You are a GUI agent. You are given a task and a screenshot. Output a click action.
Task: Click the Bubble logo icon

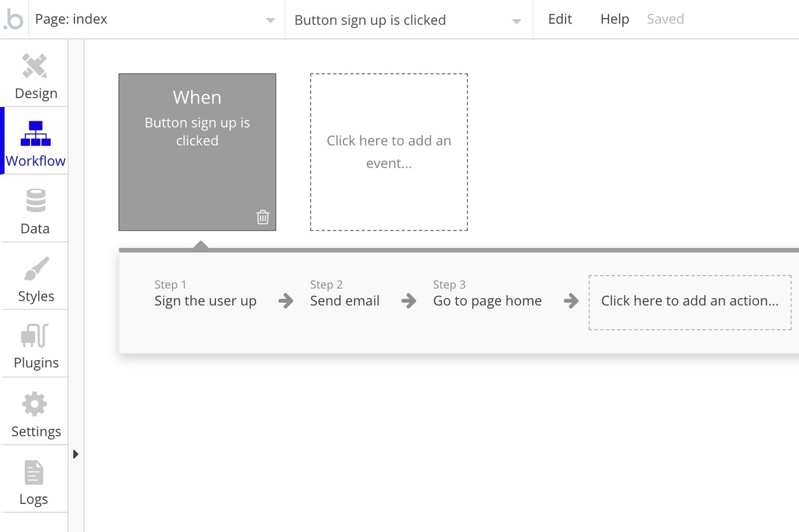tap(13, 19)
